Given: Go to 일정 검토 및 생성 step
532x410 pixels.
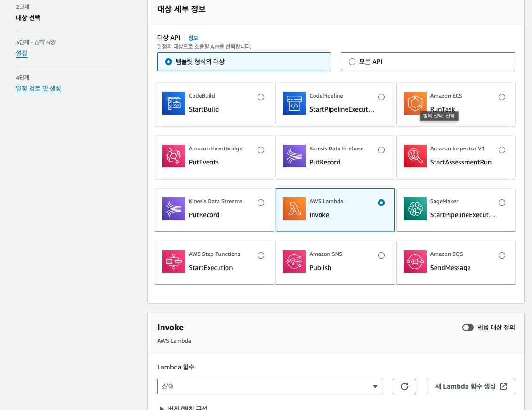Looking at the screenshot, I should coord(38,89).
